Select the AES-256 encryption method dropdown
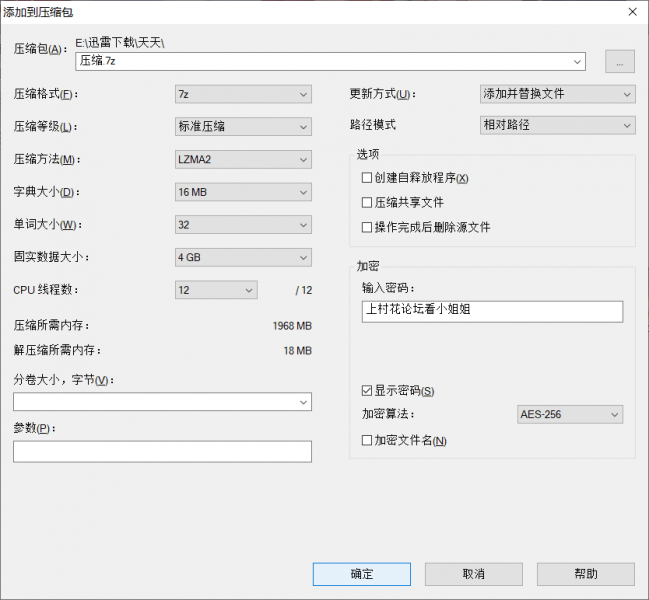The image size is (649, 600). coord(569,414)
